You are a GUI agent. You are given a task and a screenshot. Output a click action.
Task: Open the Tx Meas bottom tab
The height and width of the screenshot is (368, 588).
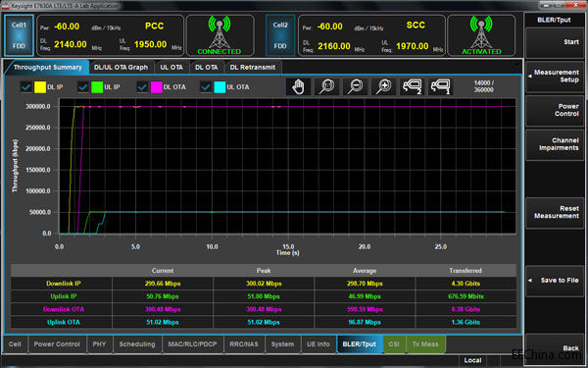(x=425, y=344)
